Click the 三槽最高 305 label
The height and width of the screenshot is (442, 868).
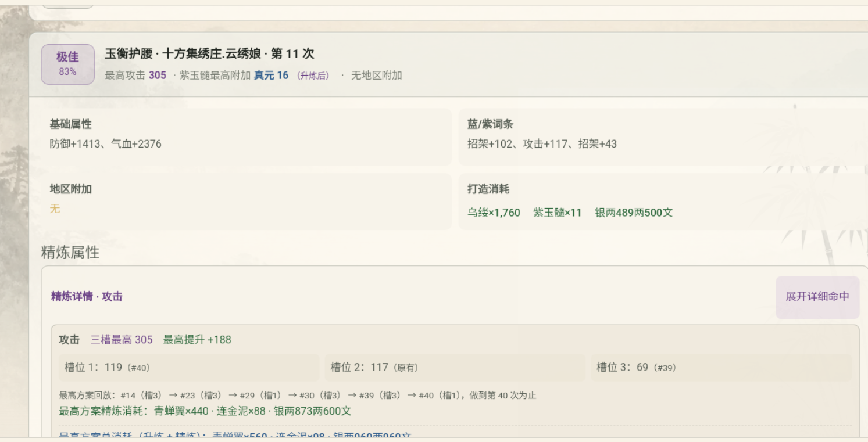coord(122,340)
